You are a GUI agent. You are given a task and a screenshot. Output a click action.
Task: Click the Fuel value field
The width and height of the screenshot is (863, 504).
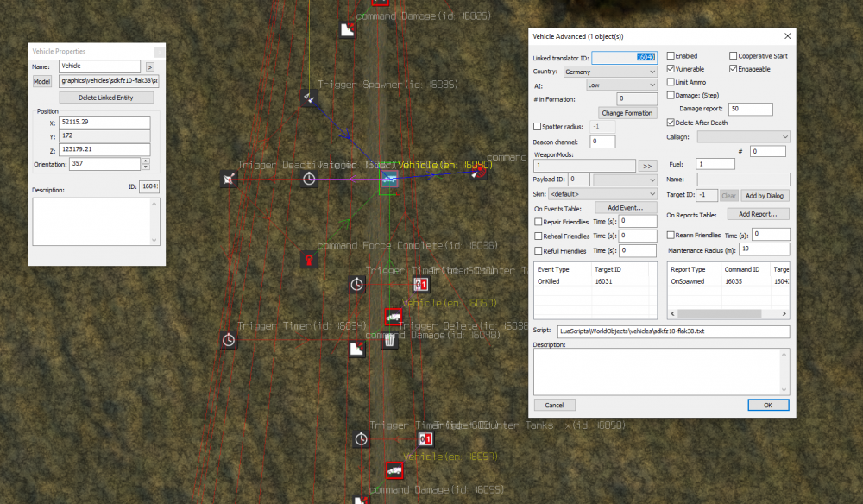tap(715, 164)
